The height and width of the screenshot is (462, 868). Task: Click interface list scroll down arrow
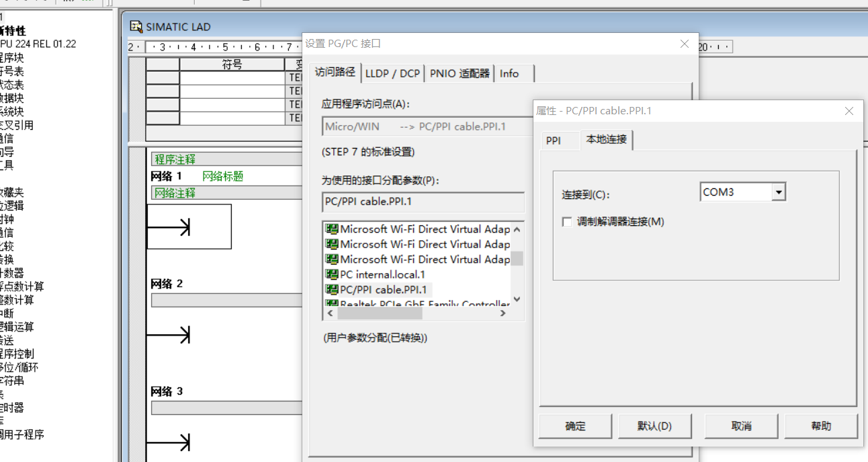click(517, 299)
